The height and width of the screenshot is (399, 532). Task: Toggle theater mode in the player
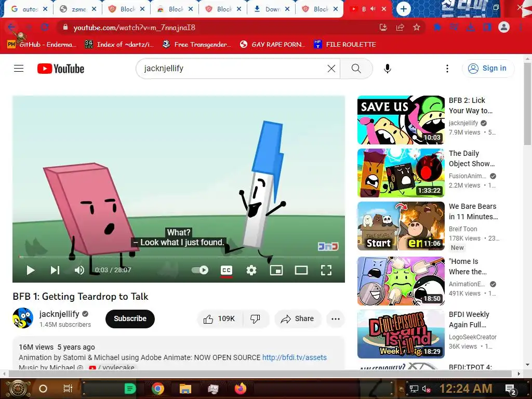[301, 270]
